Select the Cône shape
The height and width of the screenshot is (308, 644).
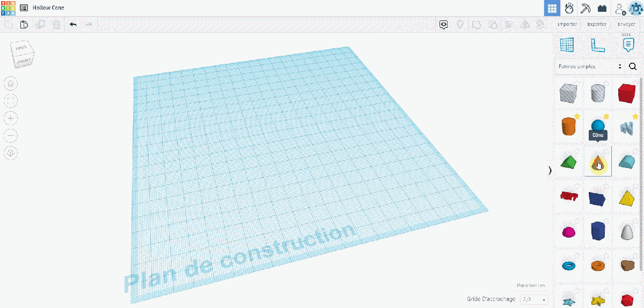598,163
